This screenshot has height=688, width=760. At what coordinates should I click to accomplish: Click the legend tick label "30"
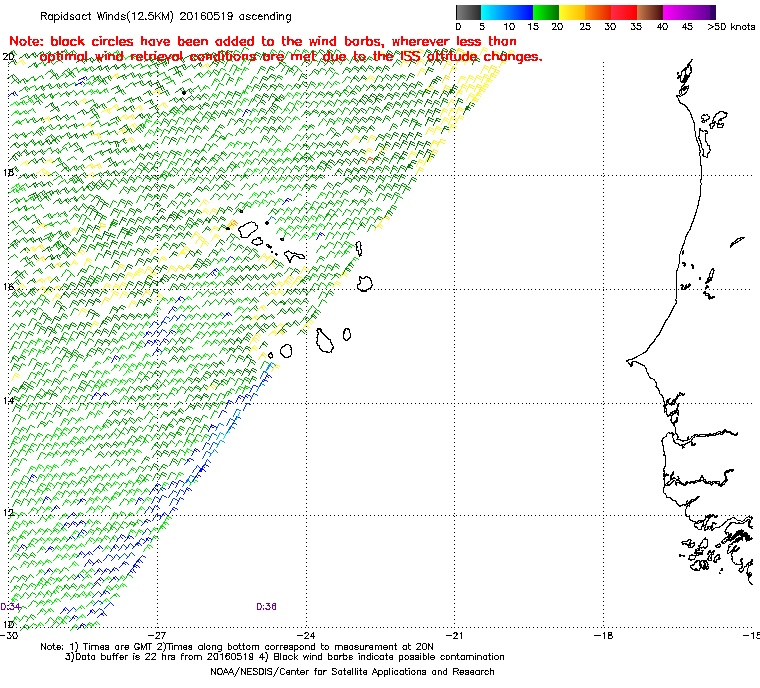pyautogui.click(x=610, y=27)
